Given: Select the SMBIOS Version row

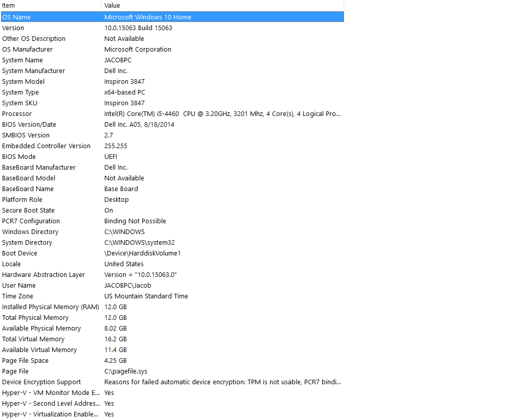Looking at the screenshot, I should (172, 135).
